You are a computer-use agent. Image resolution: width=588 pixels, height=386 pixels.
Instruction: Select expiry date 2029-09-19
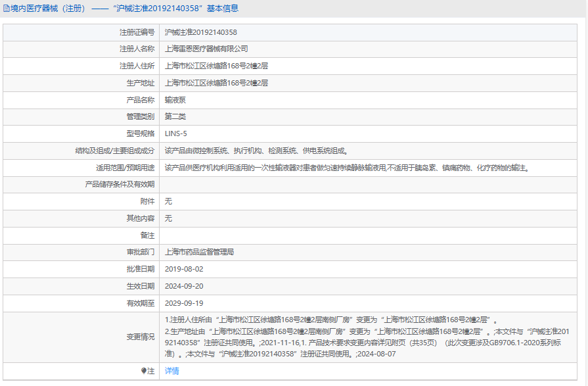click(184, 303)
